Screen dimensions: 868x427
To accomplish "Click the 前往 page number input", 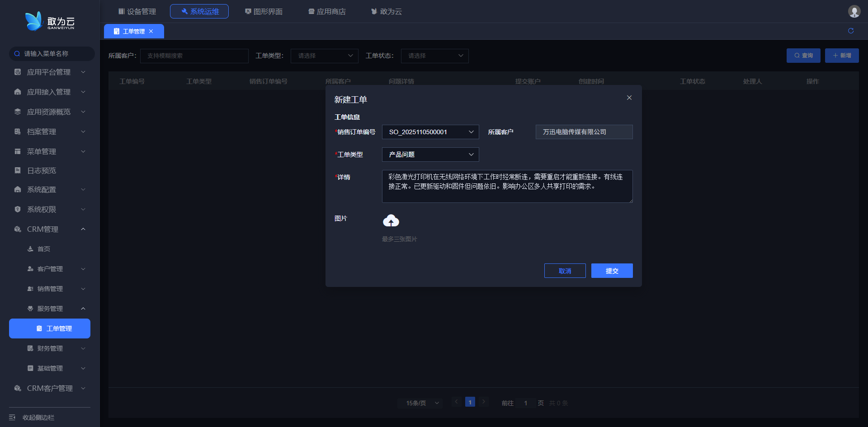I will (526, 403).
